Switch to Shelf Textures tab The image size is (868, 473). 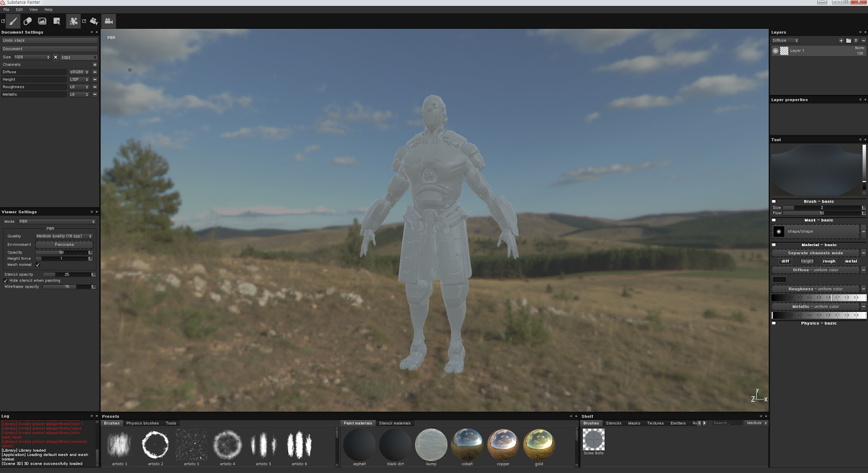coord(655,423)
